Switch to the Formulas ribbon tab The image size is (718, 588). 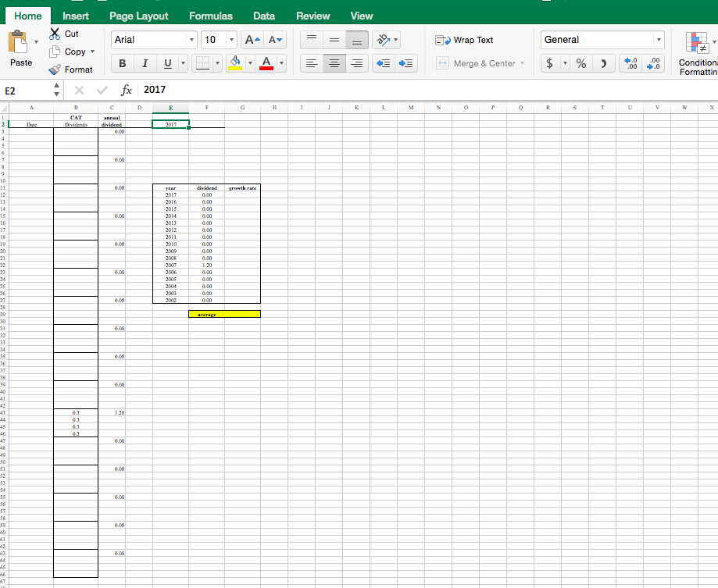click(210, 16)
